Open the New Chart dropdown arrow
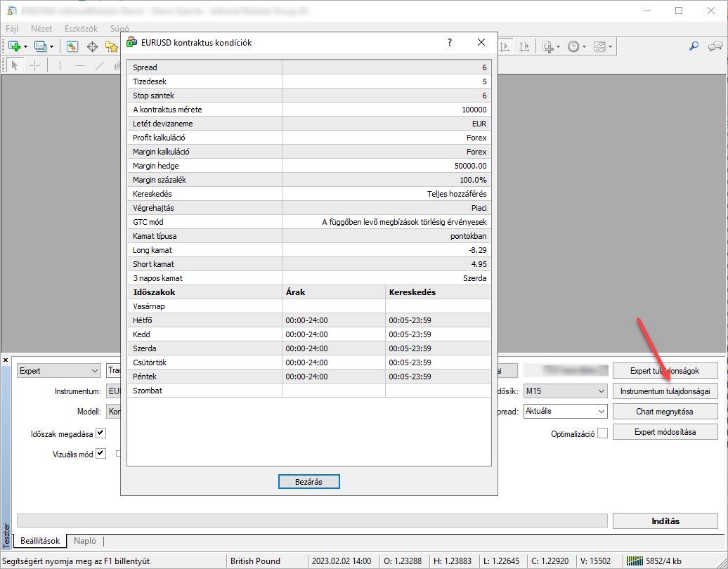 (25, 47)
